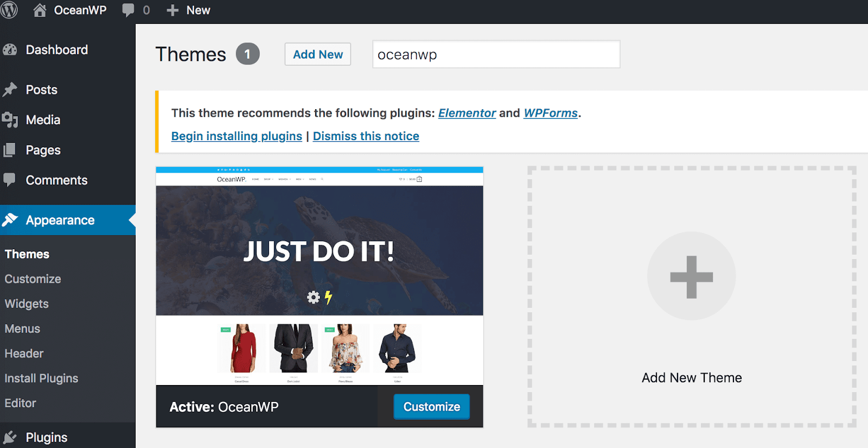The width and height of the screenshot is (868, 448).
Task: Click the Add New Theme text
Action: [692, 378]
